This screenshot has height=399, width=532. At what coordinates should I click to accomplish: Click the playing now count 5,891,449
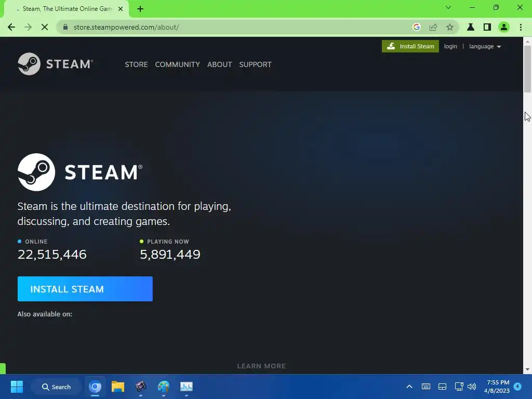point(170,255)
